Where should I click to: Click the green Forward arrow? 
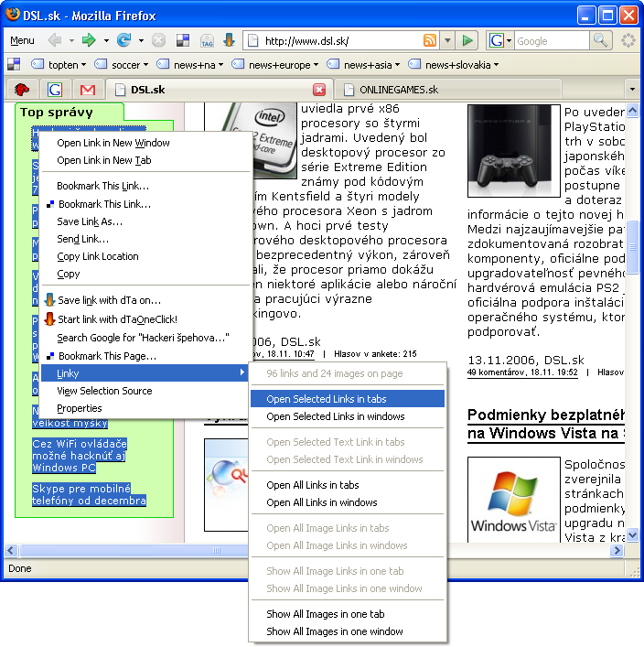(x=89, y=40)
